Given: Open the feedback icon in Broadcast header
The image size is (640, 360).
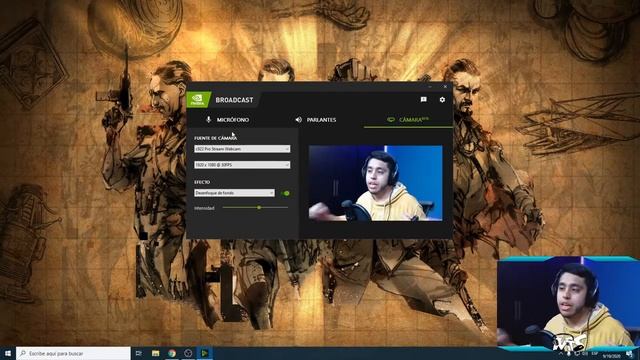Looking at the screenshot, I should pyautogui.click(x=424, y=100).
